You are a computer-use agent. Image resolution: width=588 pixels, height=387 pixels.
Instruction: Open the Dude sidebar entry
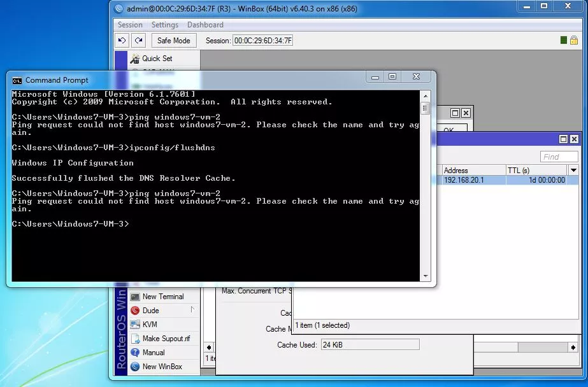point(150,311)
